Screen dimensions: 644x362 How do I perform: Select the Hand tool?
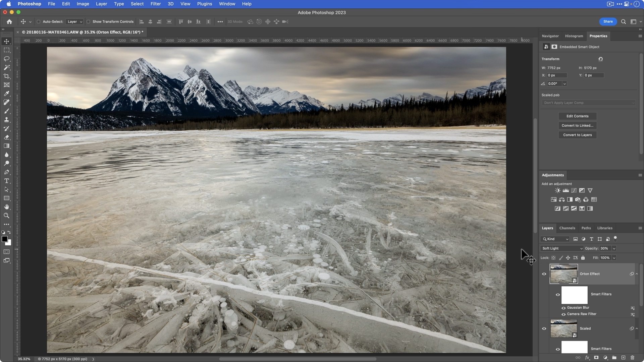click(6, 207)
